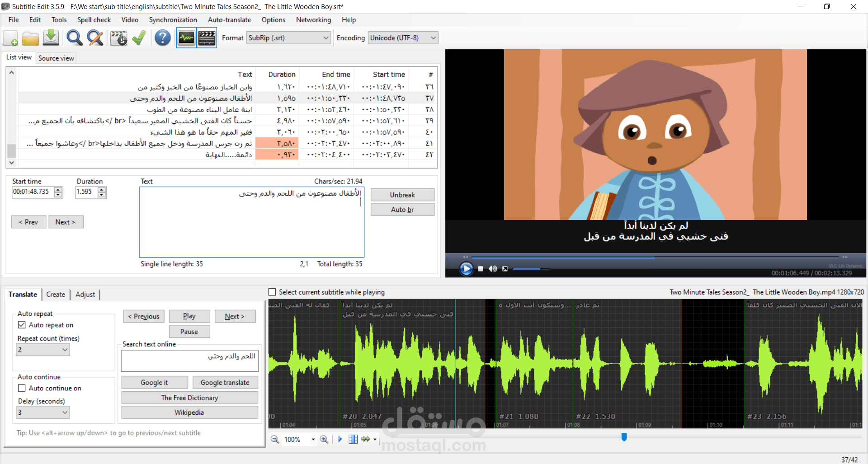Open the Networking menu
The height and width of the screenshot is (464, 868).
click(x=314, y=20)
